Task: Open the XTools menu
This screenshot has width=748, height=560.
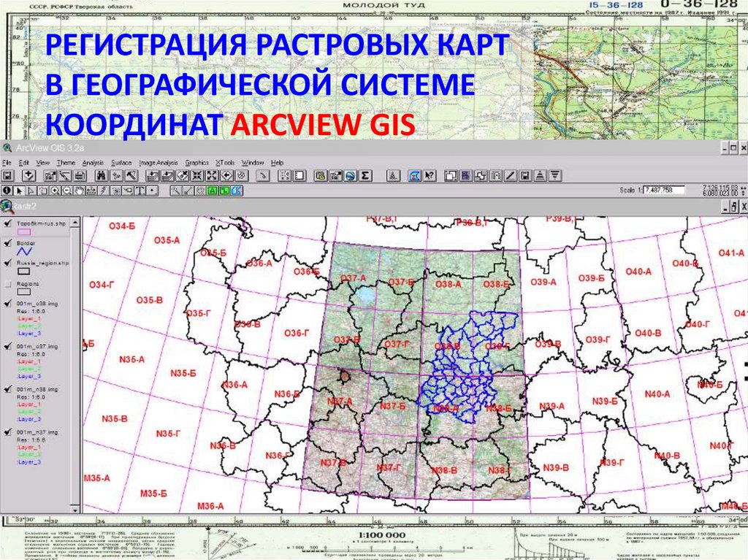Action: point(225,163)
